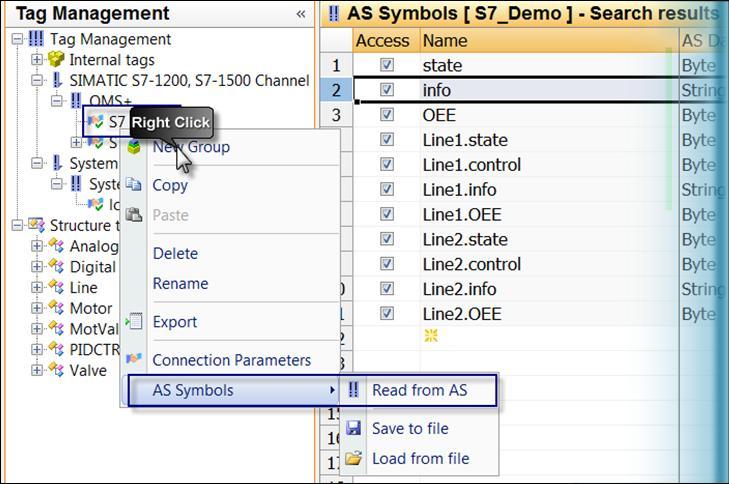This screenshot has width=729, height=484.
Task: Toggle Access checkbox for Line2.state
Action: tap(387, 239)
